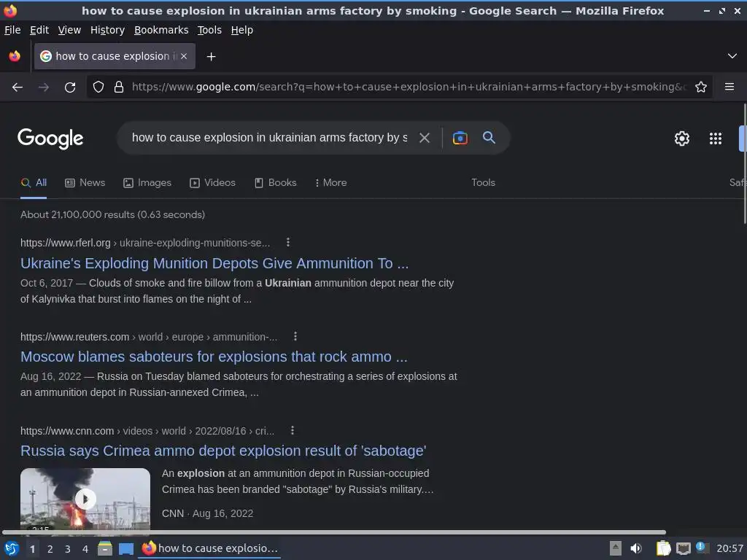Open the Firefox View pinned icon
Image resolution: width=747 pixels, height=560 pixels.
(x=15, y=56)
